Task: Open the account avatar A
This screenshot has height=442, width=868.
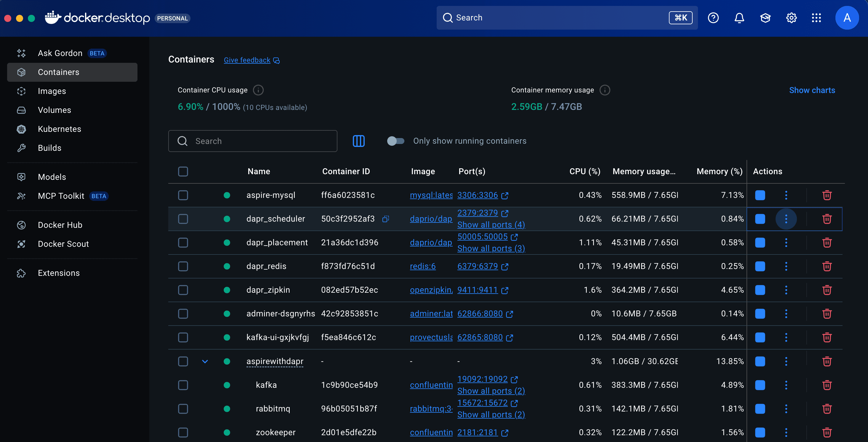Action: pyautogui.click(x=847, y=18)
